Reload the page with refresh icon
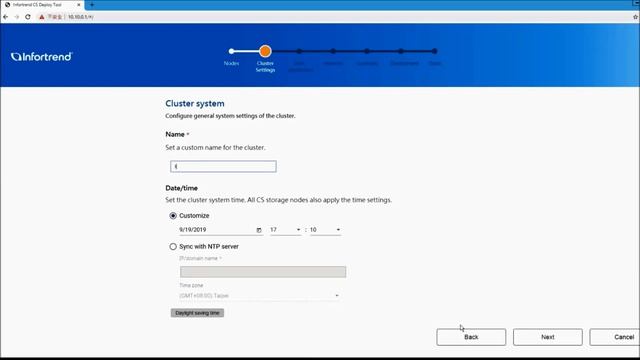This screenshot has height=360, width=640. [28, 17]
